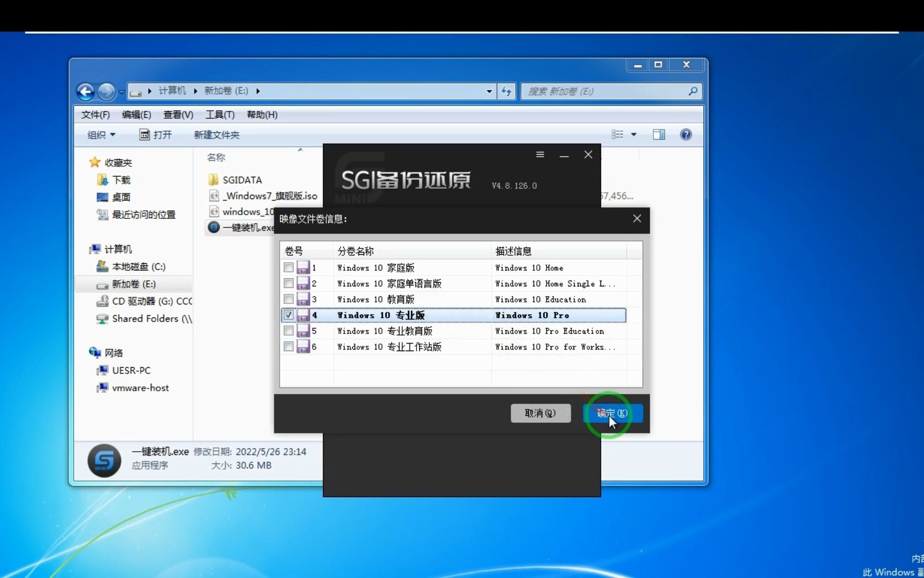Click the 分卷名称 column header
The width and height of the screenshot is (924, 578).
point(412,251)
